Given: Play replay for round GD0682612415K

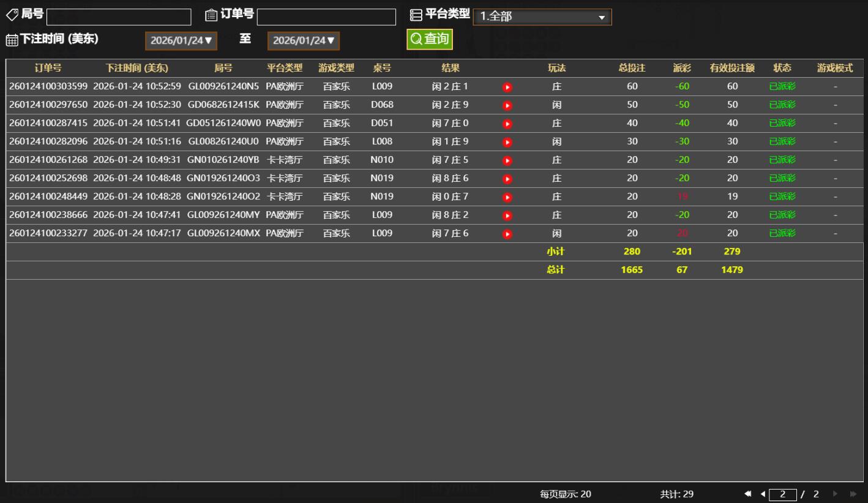Looking at the screenshot, I should pos(507,105).
